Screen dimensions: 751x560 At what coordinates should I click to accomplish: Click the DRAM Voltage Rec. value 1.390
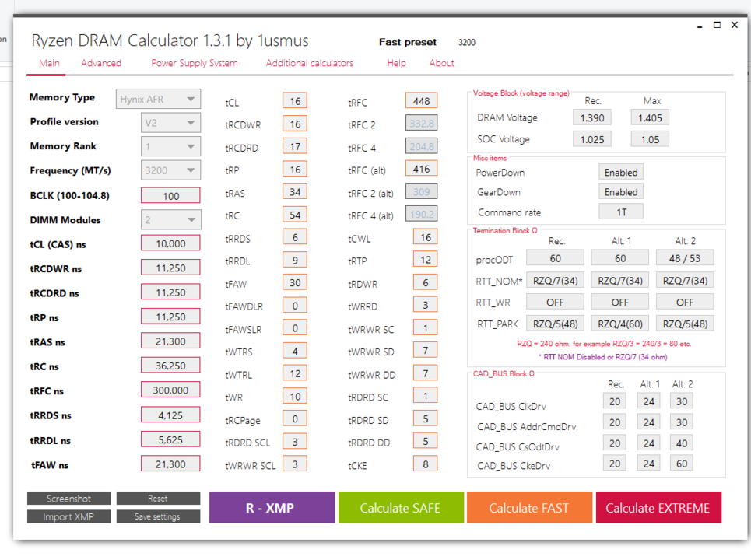click(x=592, y=117)
